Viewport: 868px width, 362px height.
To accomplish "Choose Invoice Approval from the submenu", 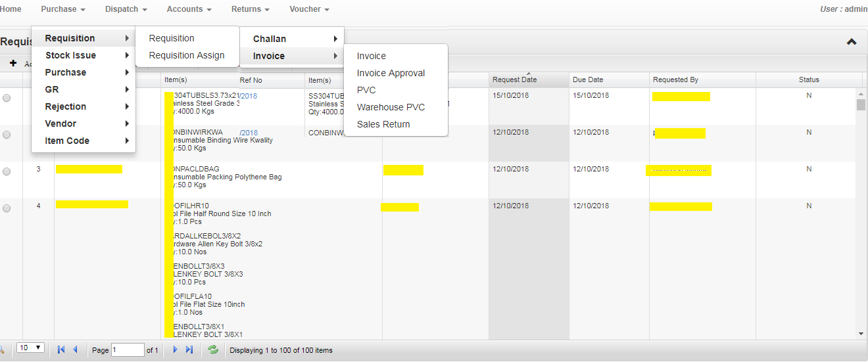I will pyautogui.click(x=391, y=73).
